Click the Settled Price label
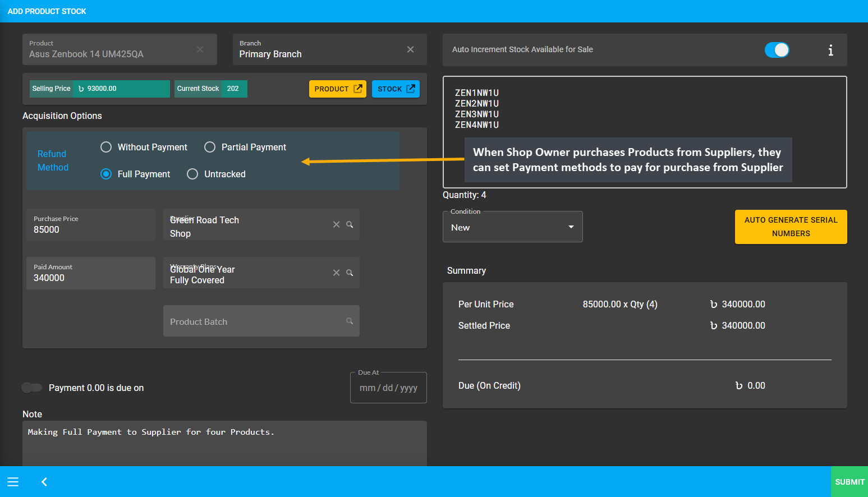Image resolution: width=868 pixels, height=497 pixels. pyautogui.click(x=484, y=325)
